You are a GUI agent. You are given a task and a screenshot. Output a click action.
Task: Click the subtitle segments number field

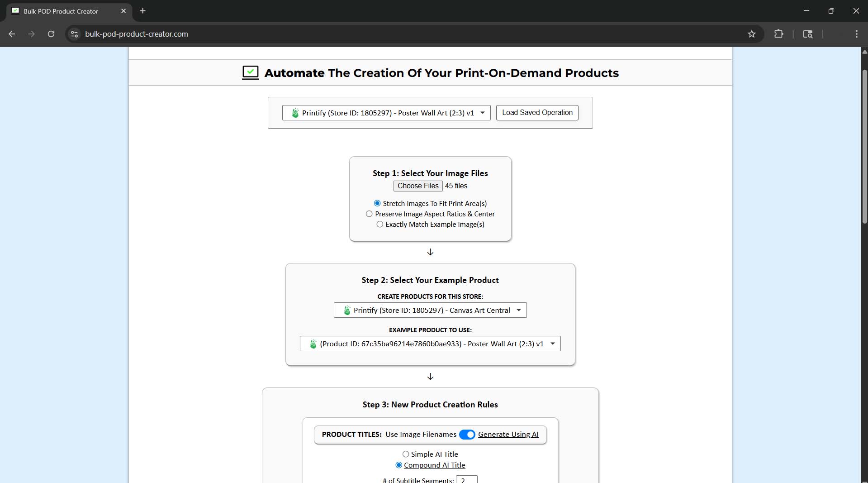[467, 480]
